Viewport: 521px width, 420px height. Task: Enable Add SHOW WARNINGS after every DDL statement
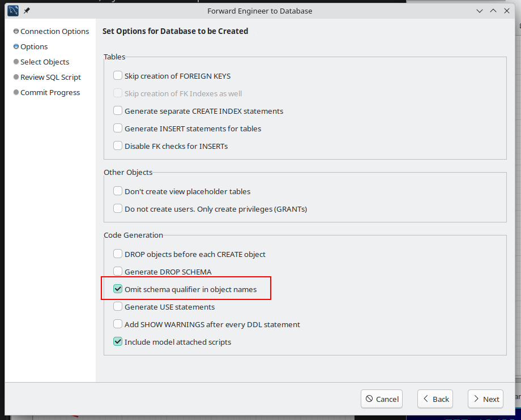click(x=118, y=324)
